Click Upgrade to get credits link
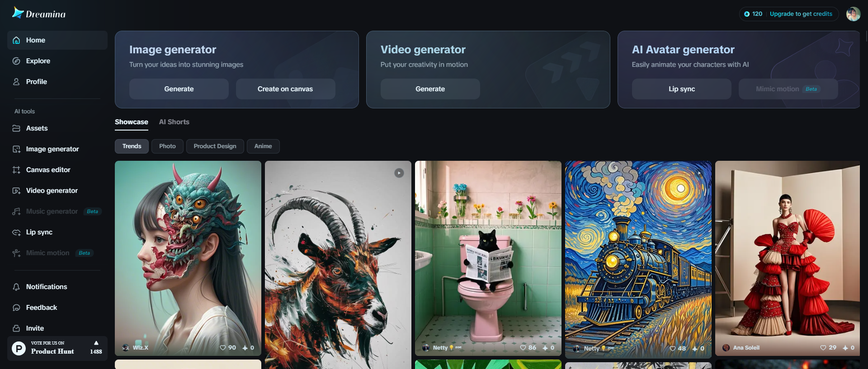Screen dimensions: 868x369 [x=801, y=14]
